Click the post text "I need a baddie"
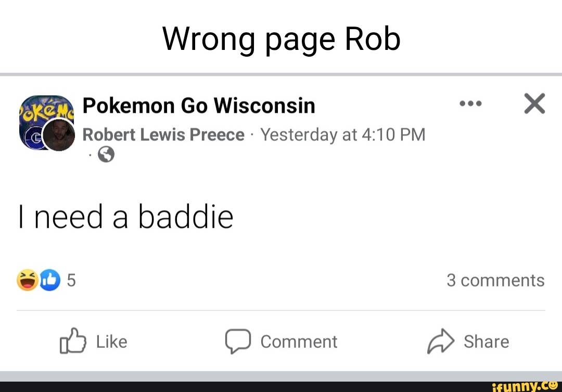562x392 pixels. click(125, 217)
